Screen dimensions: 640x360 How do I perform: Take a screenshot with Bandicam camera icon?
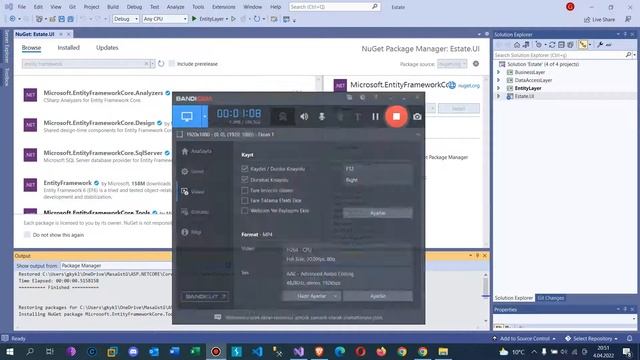417,117
